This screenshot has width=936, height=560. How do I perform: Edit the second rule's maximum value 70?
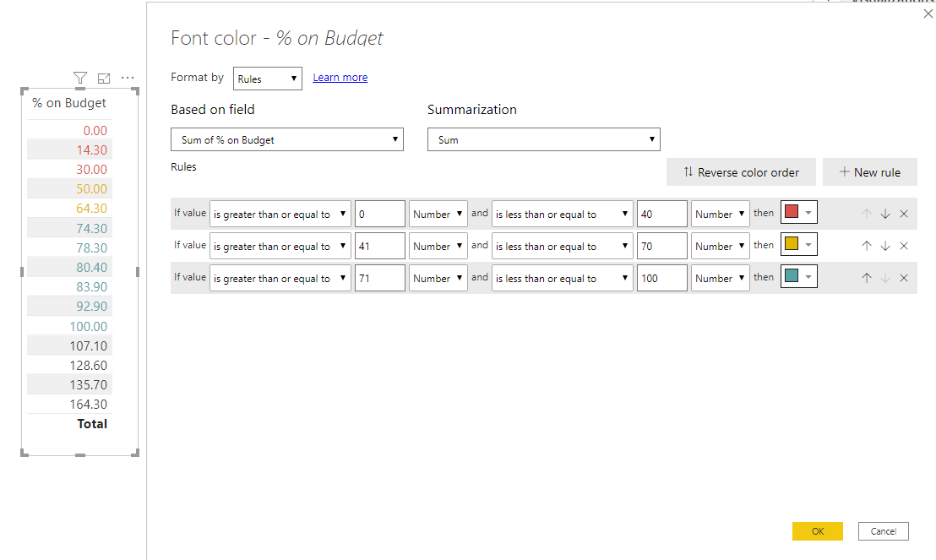point(662,246)
